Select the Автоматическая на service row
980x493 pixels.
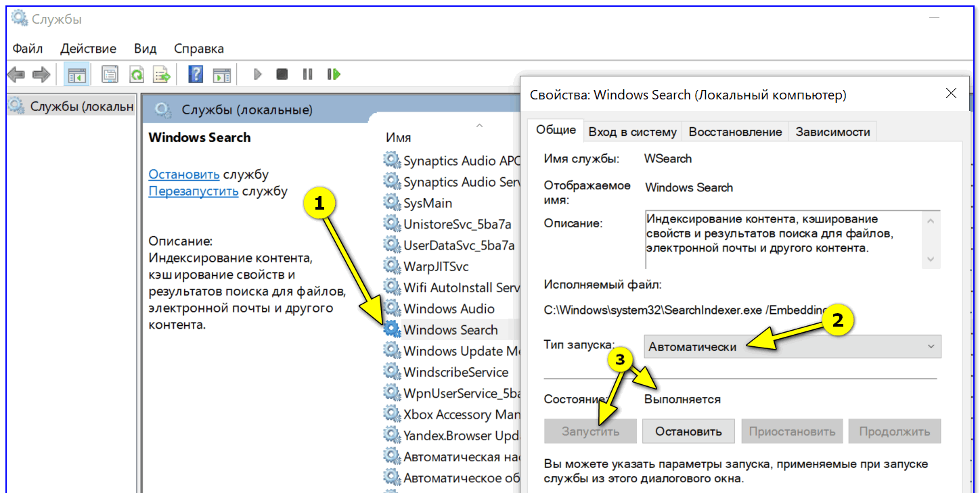coord(452,456)
